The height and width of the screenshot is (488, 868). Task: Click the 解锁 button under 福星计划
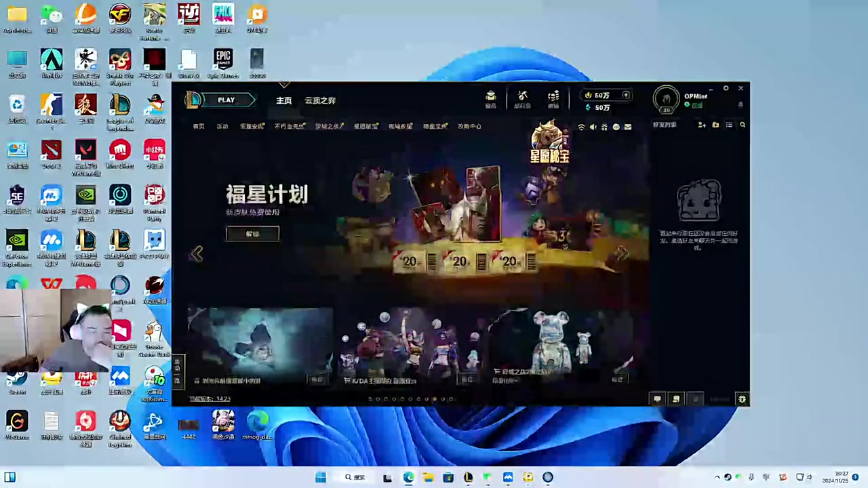252,234
